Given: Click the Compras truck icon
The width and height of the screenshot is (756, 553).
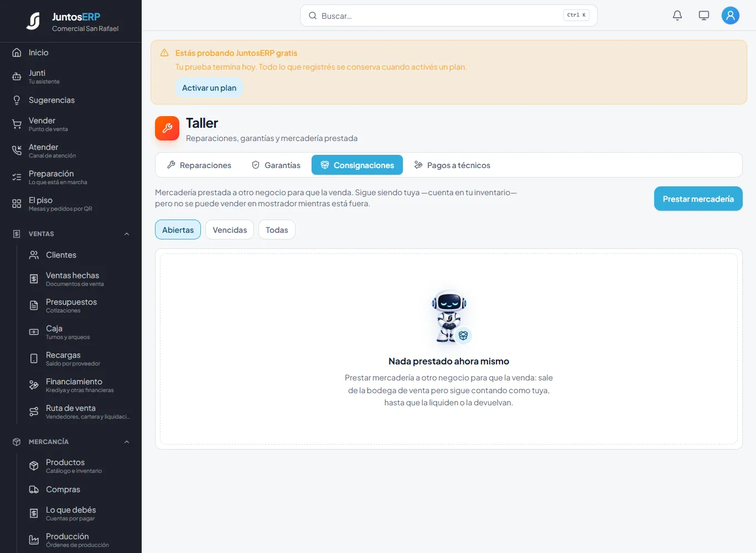Looking at the screenshot, I should (34, 489).
